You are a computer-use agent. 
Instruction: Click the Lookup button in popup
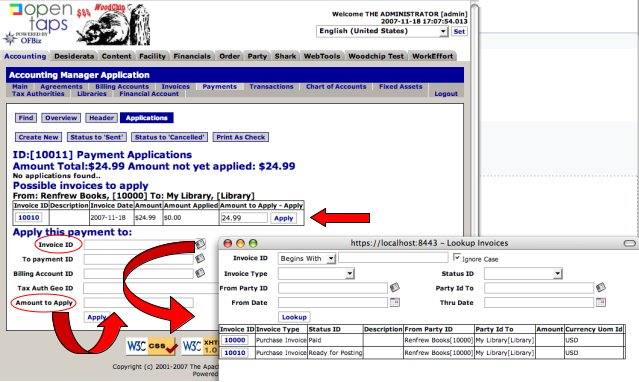coord(294,317)
